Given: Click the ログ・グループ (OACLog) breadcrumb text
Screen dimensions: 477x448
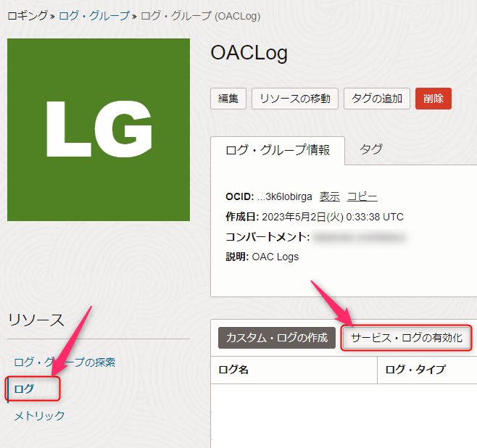Looking at the screenshot, I should [x=201, y=16].
